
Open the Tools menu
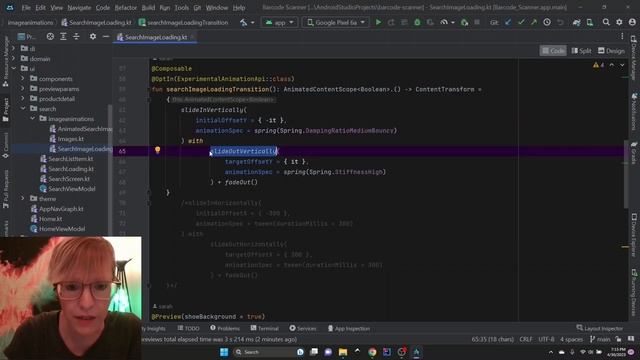click(182, 8)
